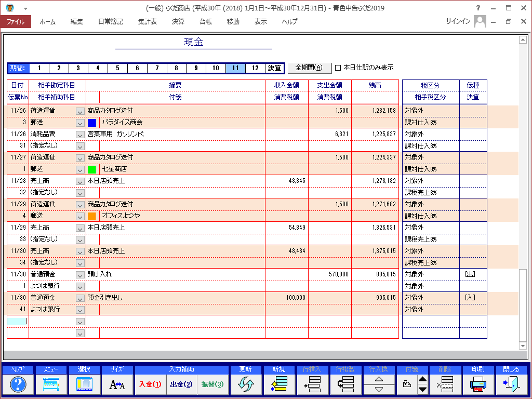532x399 pixels.
Task: Open the 集計表 menu
Action: click(148, 22)
